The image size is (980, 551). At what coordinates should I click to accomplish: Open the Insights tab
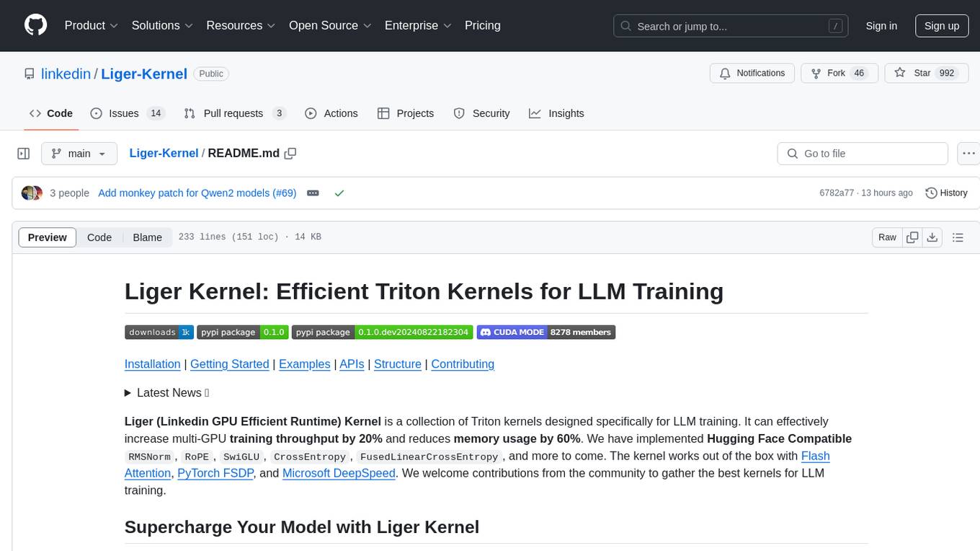click(556, 113)
